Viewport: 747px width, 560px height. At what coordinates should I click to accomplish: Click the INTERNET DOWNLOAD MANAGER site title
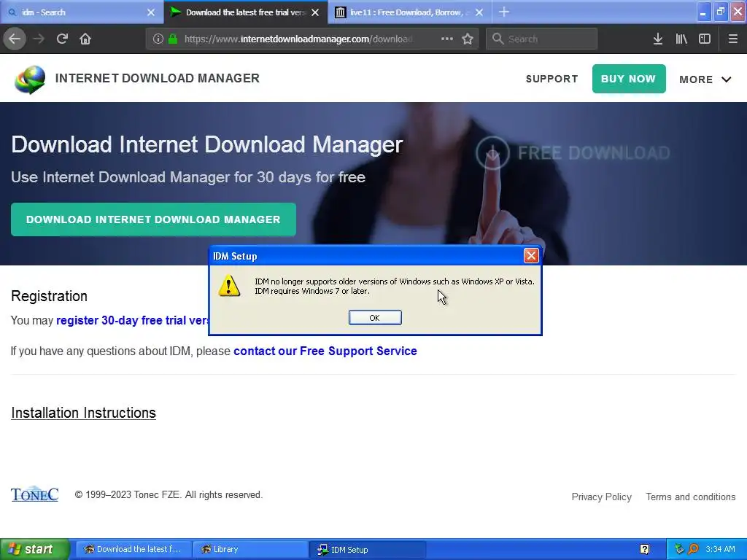pyautogui.click(x=158, y=78)
